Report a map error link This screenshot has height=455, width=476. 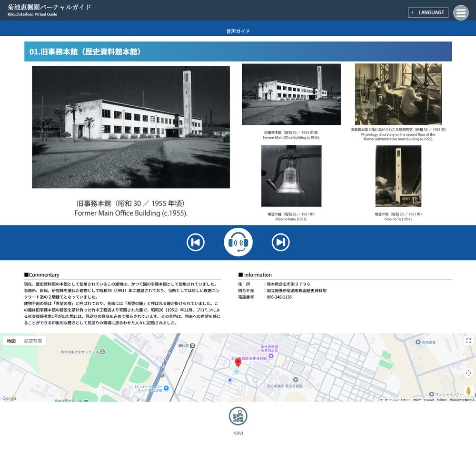tap(462, 400)
